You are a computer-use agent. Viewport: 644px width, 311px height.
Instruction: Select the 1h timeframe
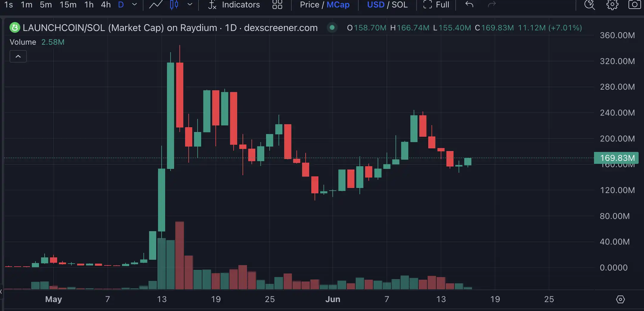pos(88,5)
